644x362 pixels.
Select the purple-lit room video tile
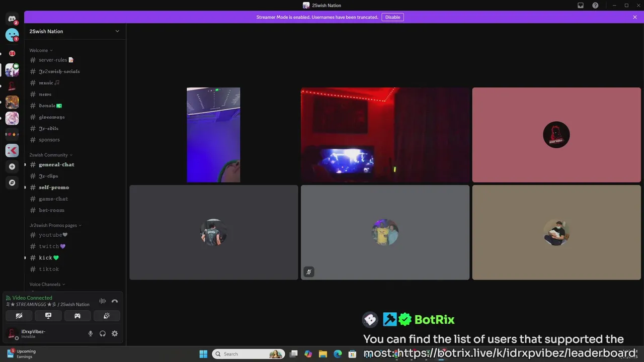213,135
